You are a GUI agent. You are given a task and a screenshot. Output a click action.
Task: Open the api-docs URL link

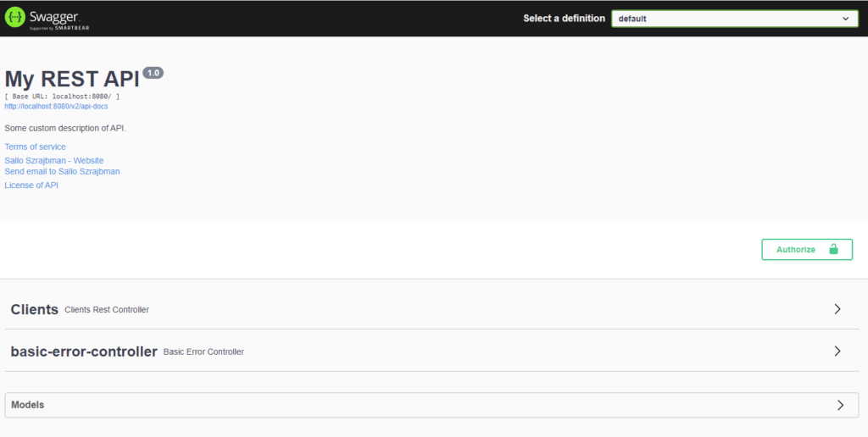pyautogui.click(x=56, y=106)
